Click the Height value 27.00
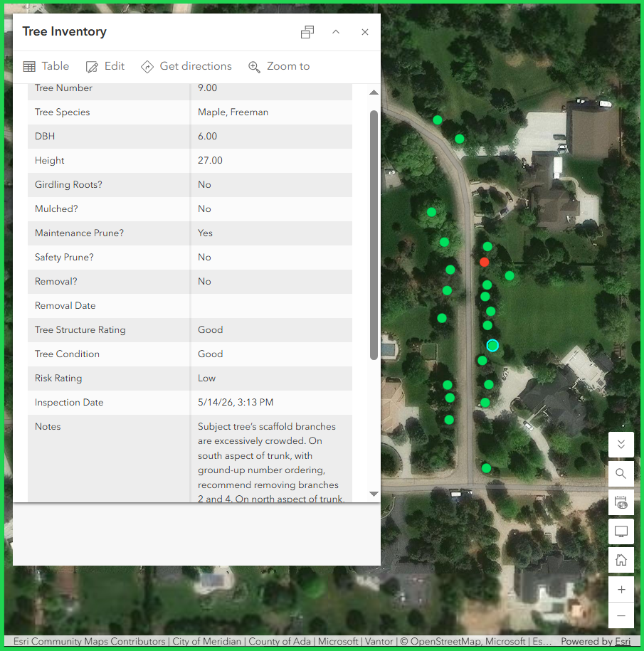The width and height of the screenshot is (644, 651). click(210, 160)
